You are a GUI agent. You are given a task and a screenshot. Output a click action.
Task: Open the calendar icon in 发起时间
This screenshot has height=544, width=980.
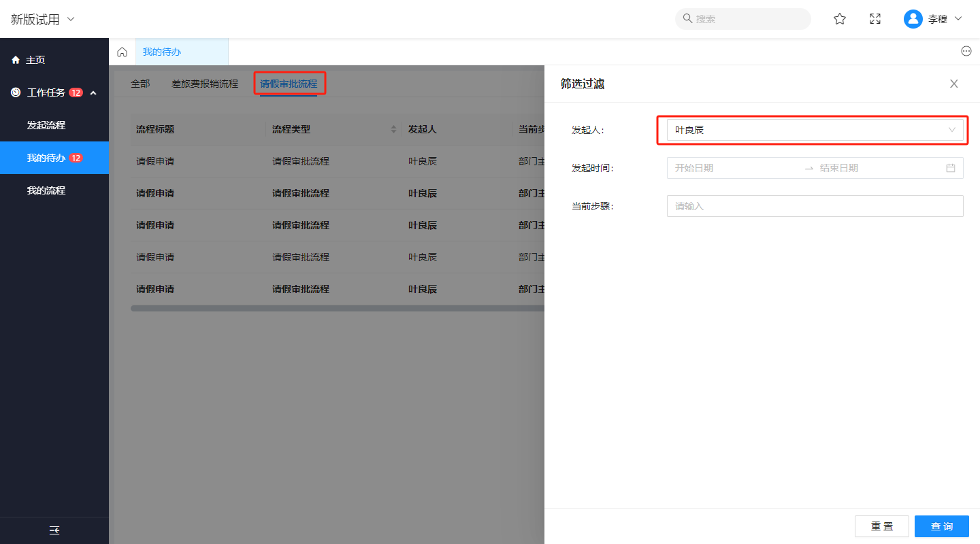[951, 168]
